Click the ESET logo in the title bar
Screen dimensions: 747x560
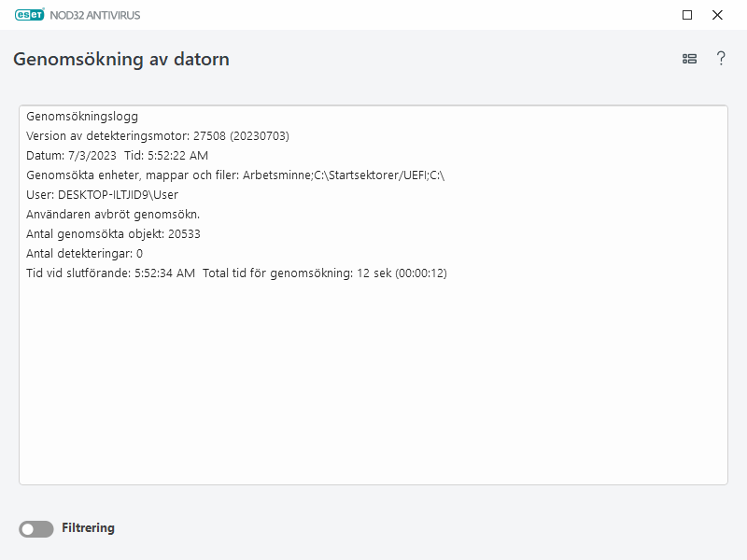(29, 15)
